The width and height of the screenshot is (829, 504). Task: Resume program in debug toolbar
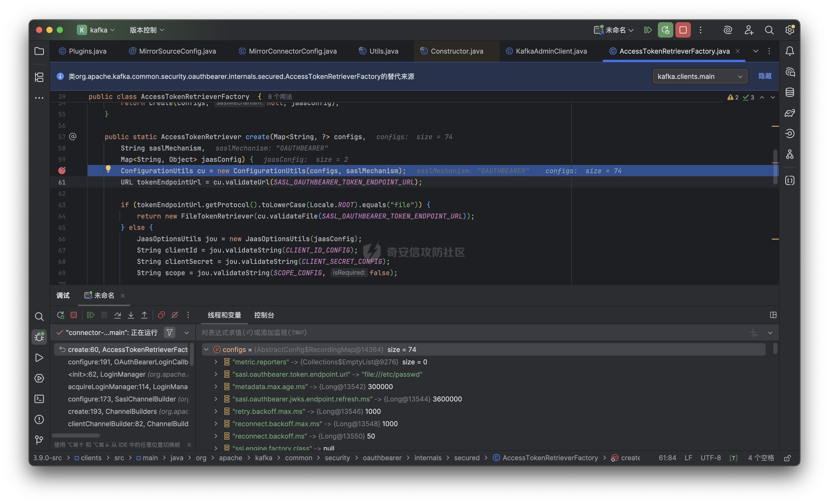tap(90, 315)
